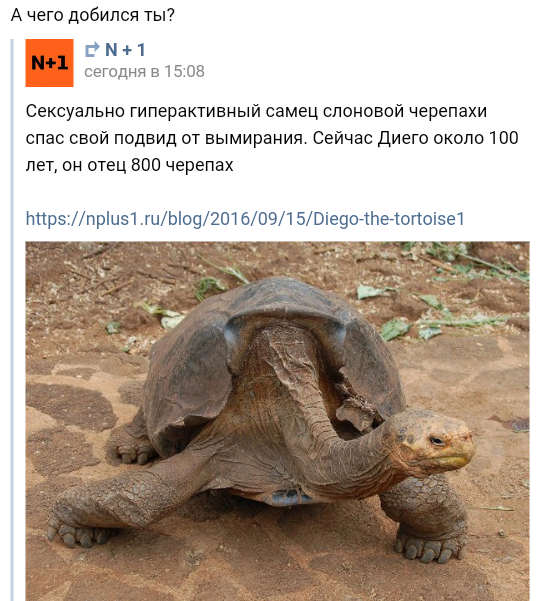Open the tortoise photo attachment
Viewport: 540px width, 601px height.
[277, 421]
